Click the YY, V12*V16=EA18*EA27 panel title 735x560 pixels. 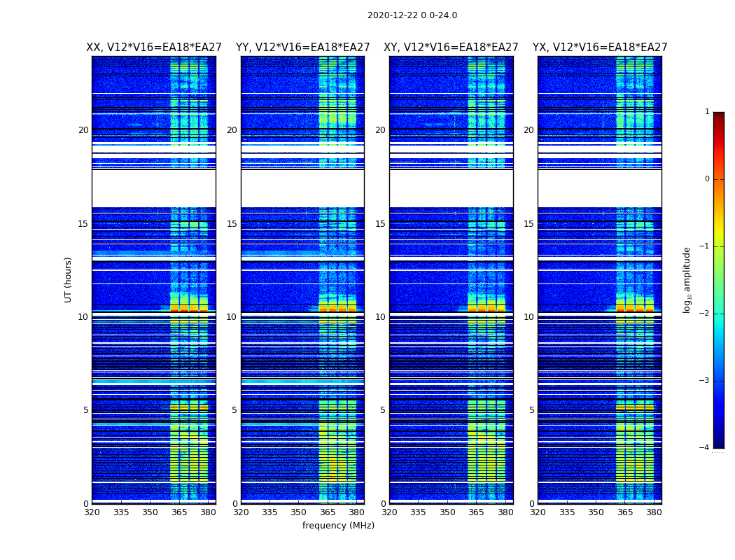pos(303,48)
